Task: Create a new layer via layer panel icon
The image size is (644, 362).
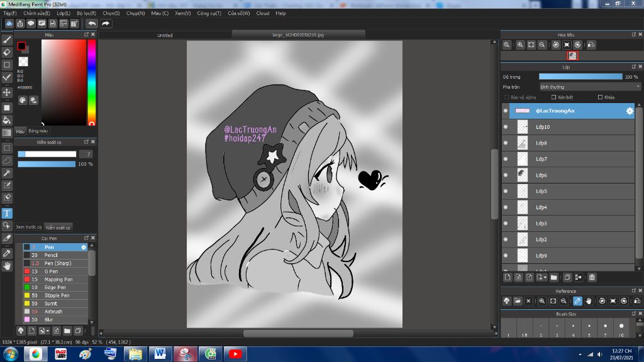Action: 508,277
